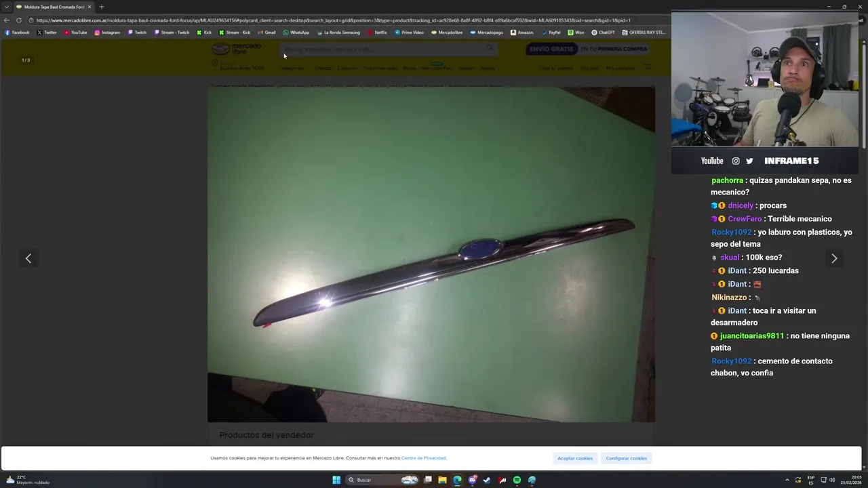Click the Instagram icon on stream overlay
This screenshot has width=868, height=488.
(736, 161)
